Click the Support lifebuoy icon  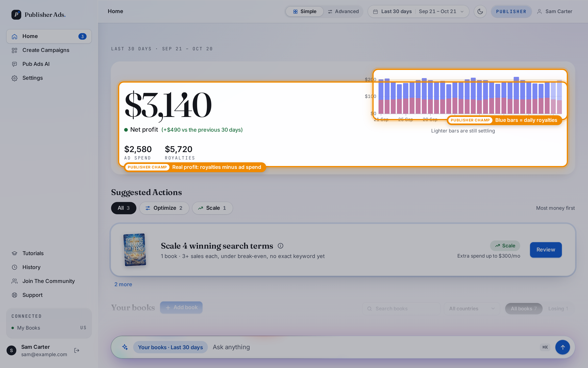coord(14,295)
